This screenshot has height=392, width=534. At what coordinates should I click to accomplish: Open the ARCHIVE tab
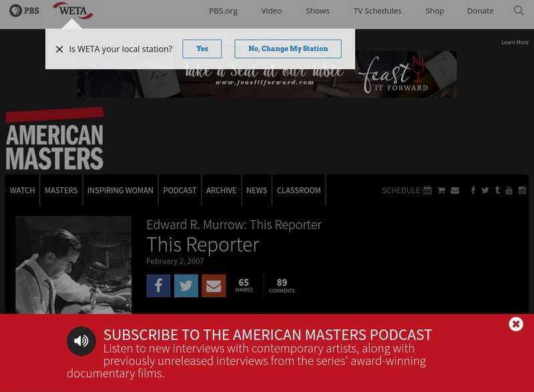221,190
